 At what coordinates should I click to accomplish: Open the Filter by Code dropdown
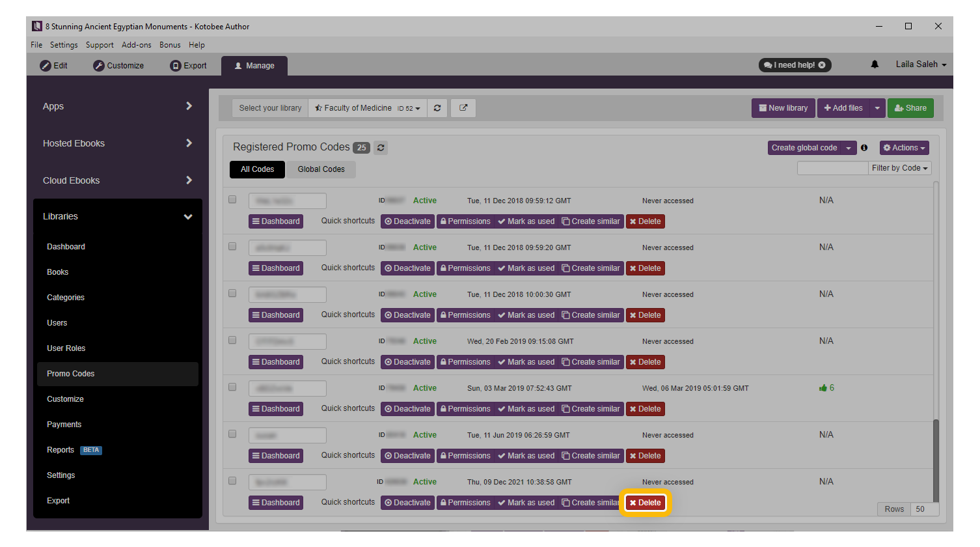click(900, 168)
